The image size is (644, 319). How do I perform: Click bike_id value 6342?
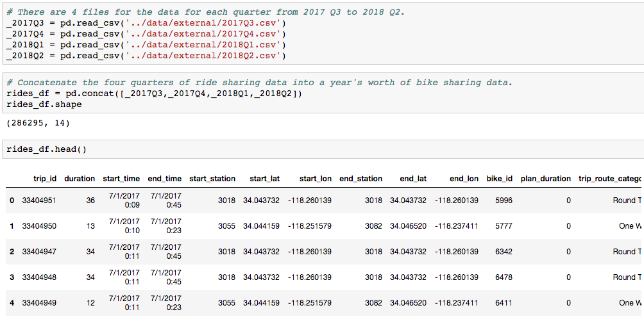504,252
